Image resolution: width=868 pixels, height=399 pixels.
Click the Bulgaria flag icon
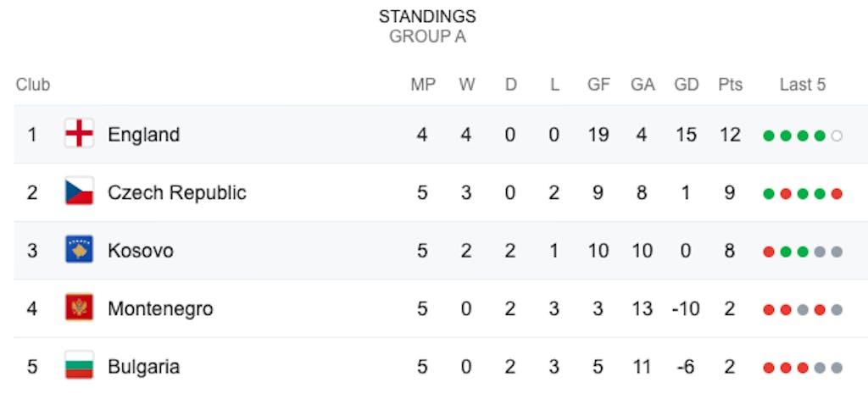click(79, 366)
